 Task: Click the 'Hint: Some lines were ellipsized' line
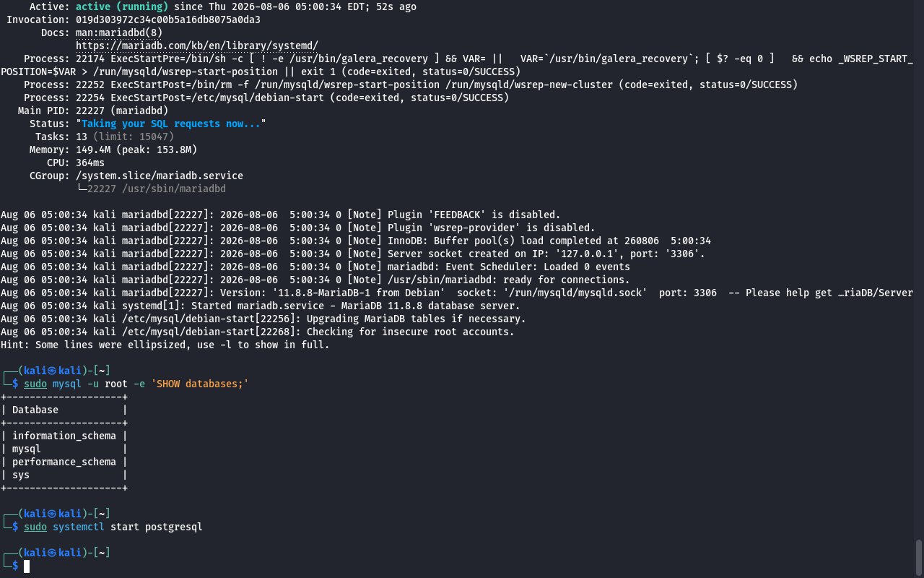click(165, 345)
